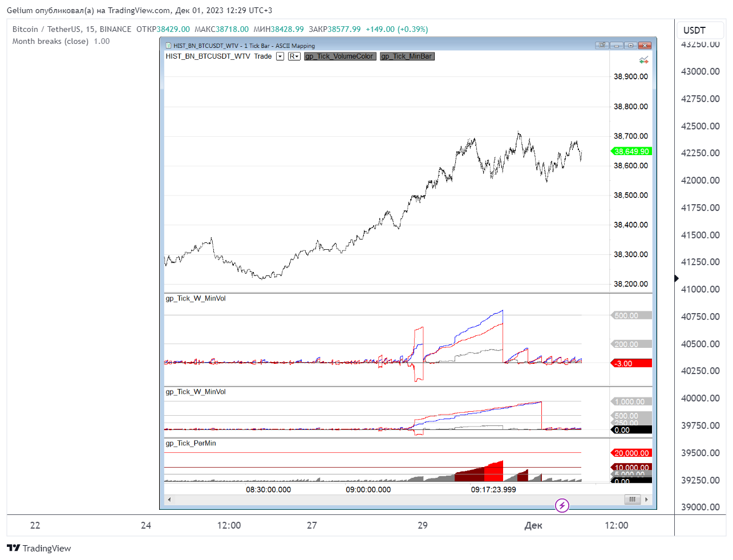Click the gp_Tick_MinBar indicator button

coord(407,56)
